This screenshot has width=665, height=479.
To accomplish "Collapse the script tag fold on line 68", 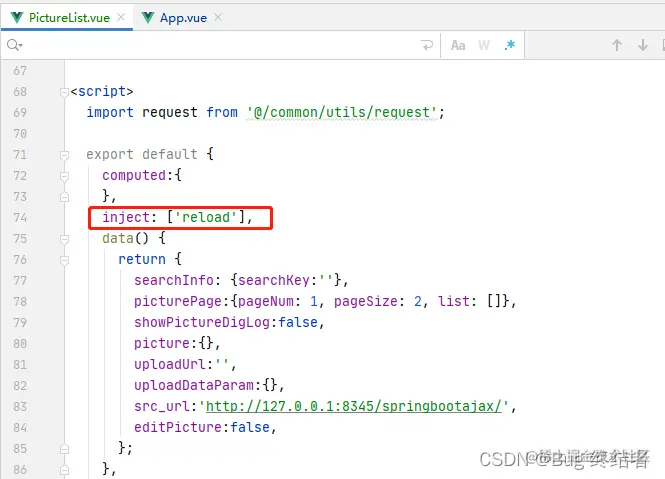I will (x=64, y=92).
